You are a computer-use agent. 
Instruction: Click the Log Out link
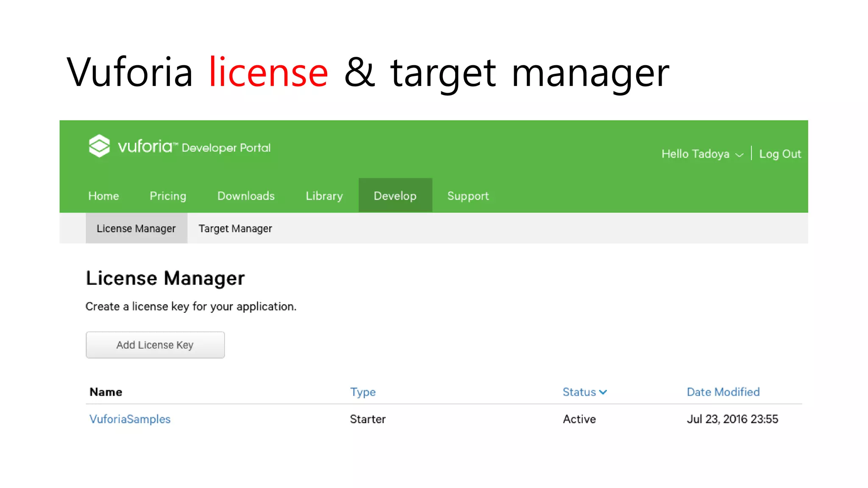pyautogui.click(x=780, y=154)
